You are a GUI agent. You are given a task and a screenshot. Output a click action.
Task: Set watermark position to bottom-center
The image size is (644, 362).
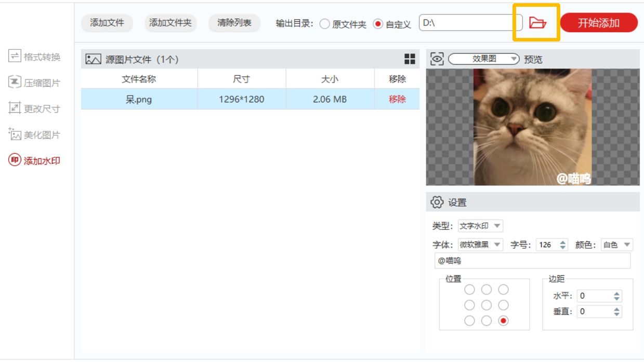click(487, 320)
